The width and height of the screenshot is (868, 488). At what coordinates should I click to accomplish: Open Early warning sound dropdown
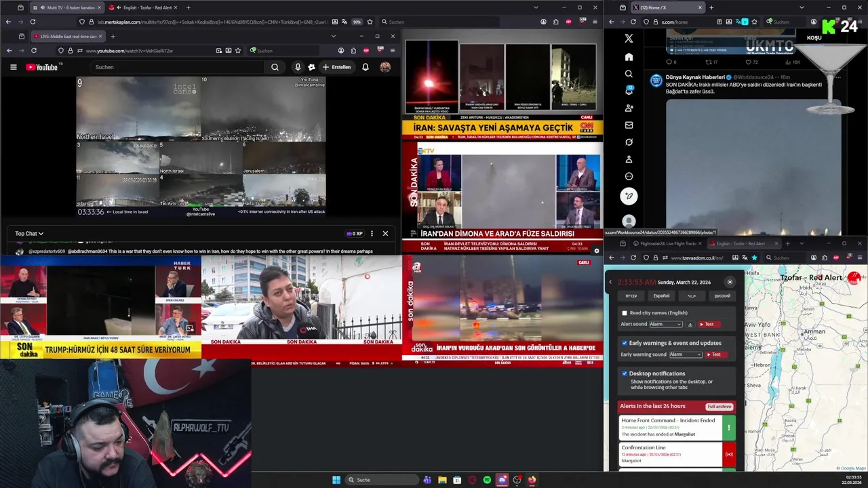coord(686,354)
